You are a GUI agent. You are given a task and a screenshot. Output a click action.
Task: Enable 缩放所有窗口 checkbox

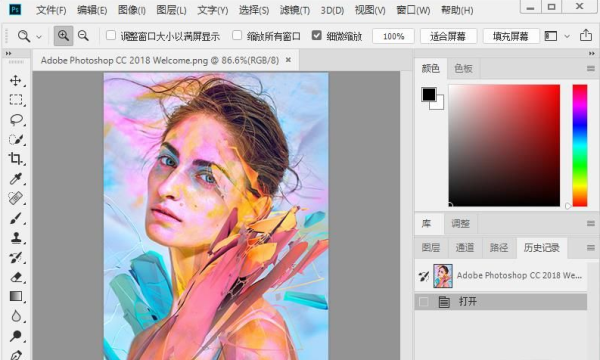click(237, 36)
